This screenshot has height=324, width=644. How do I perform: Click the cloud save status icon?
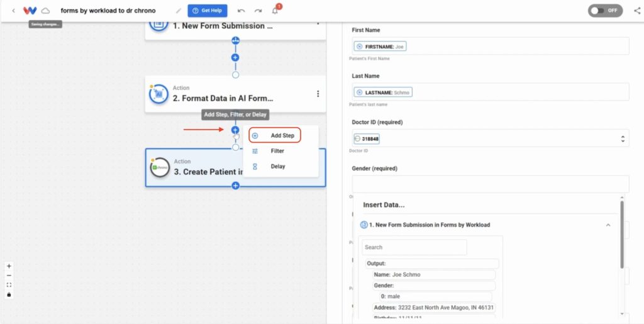coord(45,11)
